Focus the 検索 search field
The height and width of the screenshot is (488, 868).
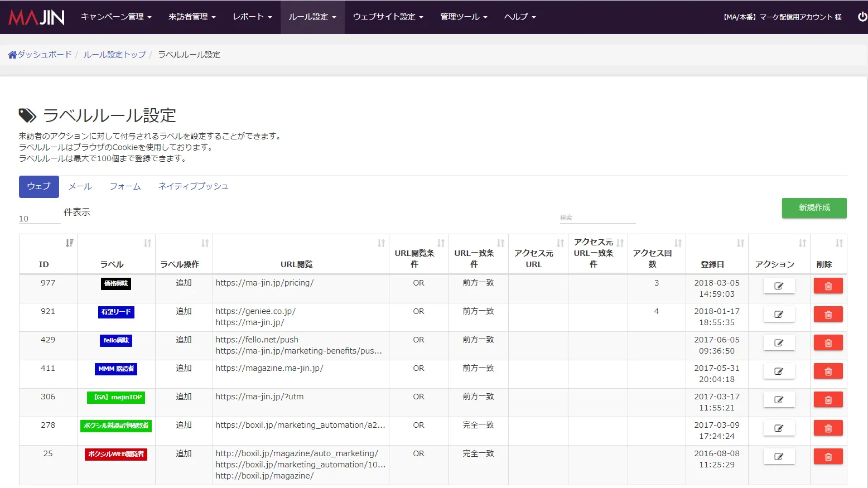597,218
